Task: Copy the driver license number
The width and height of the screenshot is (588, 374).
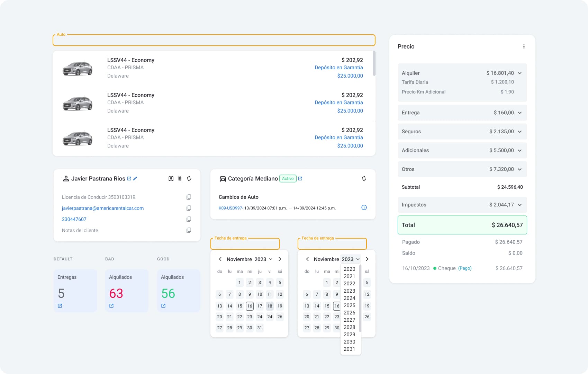Action: pyautogui.click(x=189, y=197)
